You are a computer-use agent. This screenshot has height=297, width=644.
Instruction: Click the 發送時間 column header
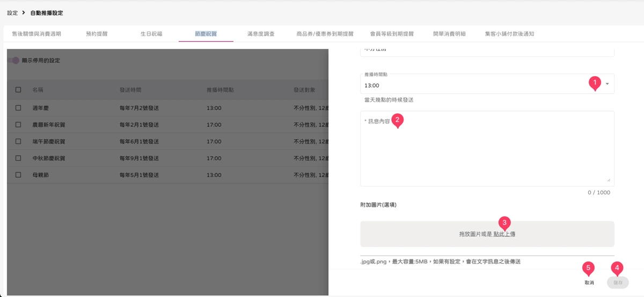(130, 90)
